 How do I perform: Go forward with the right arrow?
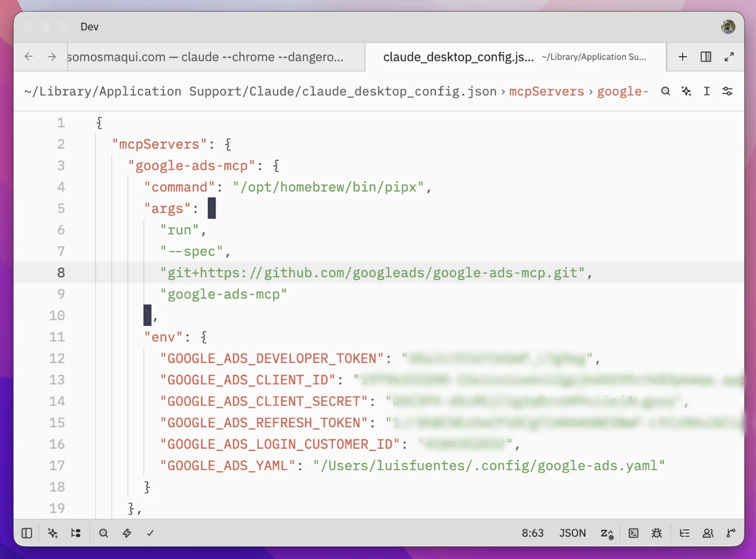(52, 57)
